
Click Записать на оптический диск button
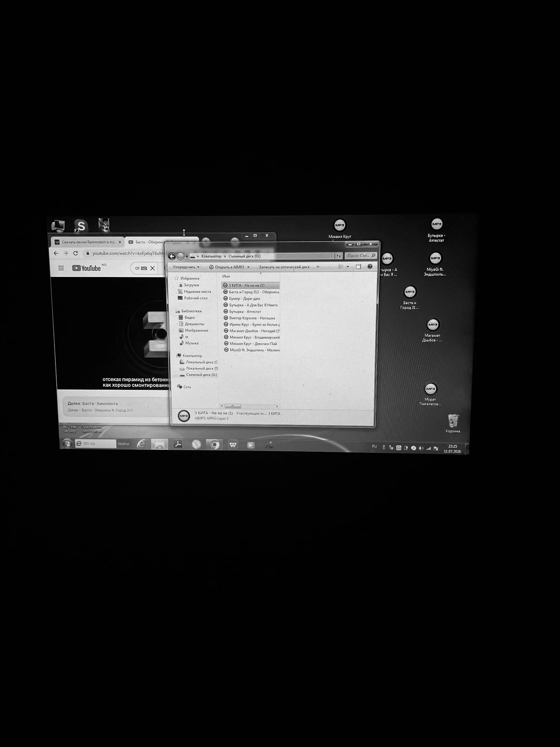[x=284, y=267]
